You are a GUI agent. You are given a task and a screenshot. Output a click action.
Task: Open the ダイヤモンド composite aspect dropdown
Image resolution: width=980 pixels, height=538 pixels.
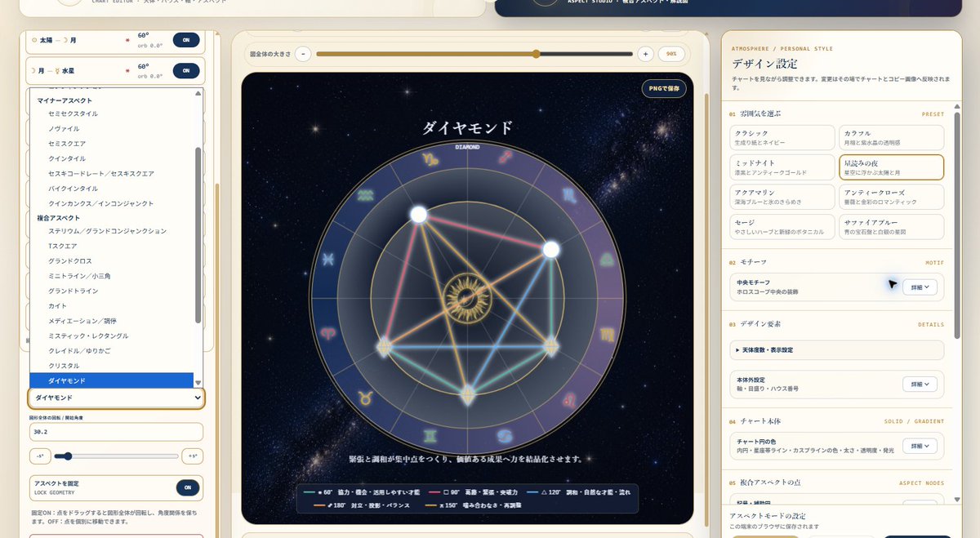116,398
